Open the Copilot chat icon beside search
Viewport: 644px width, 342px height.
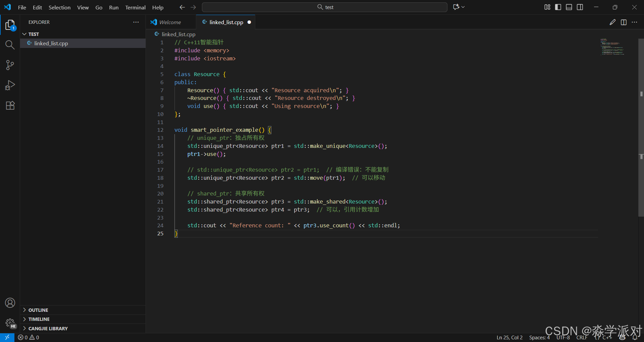tap(456, 7)
